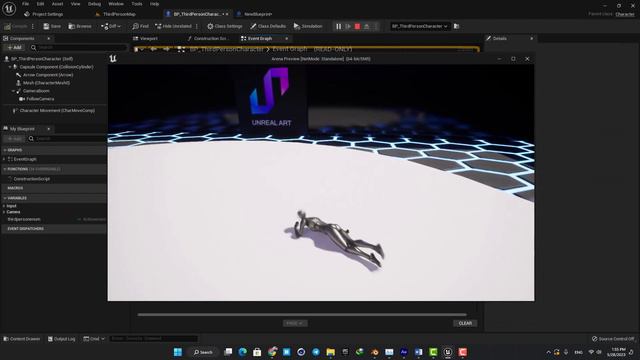Click the My Blueprint search field
Screen dimensions: 640x360
[x=67, y=139]
